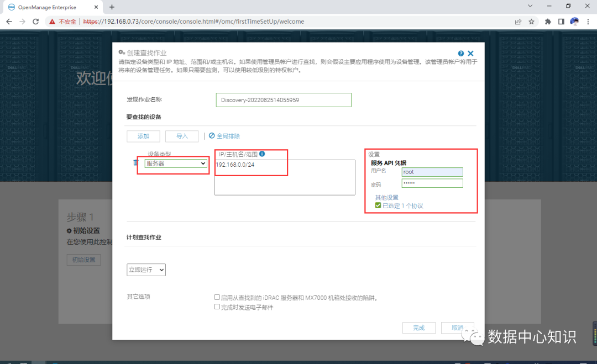The image size is (597, 364).
Task: Click the 用户名 root input field
Action: 432,172
